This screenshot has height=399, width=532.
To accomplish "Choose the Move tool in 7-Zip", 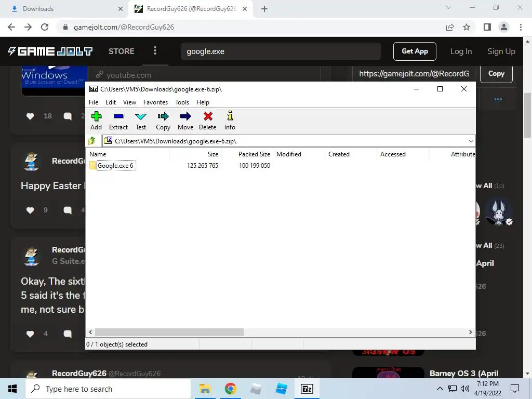I will point(185,121).
